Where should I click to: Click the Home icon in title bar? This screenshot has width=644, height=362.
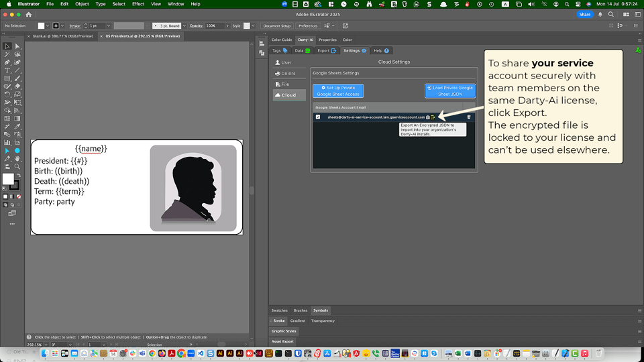(x=28, y=14)
